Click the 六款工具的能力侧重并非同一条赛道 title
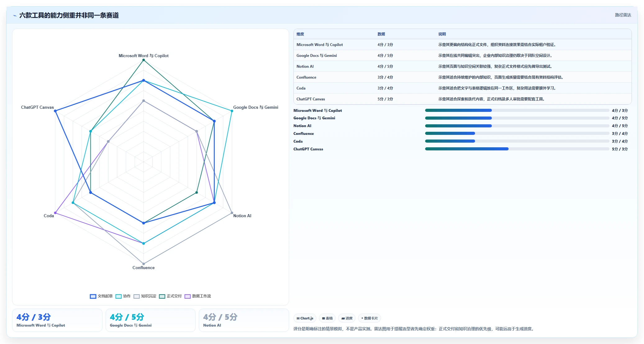 (x=69, y=15)
